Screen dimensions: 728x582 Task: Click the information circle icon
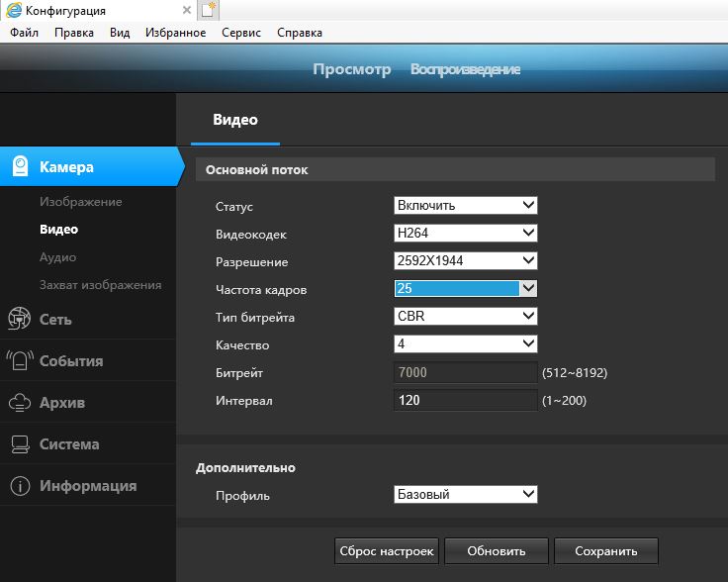19,486
